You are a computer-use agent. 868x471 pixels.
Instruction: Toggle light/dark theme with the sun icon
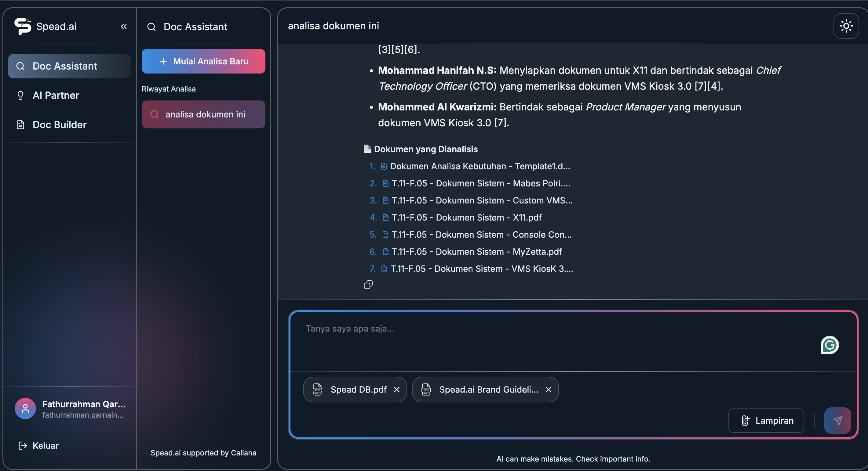point(846,26)
